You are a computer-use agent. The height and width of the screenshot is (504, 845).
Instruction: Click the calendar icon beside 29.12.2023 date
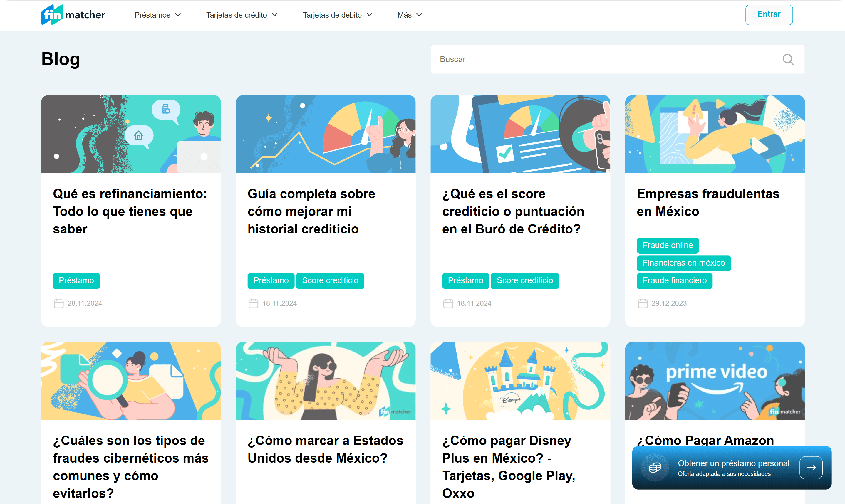pos(643,303)
